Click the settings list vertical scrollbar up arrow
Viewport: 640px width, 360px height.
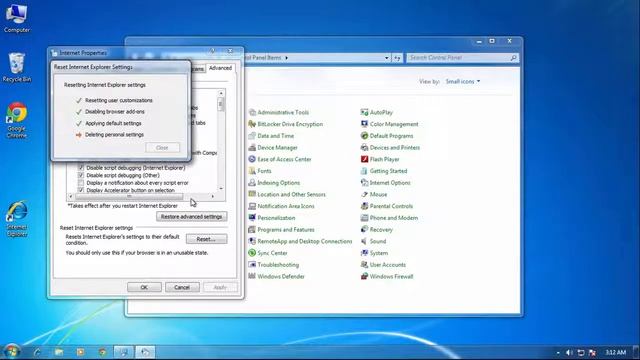click(x=221, y=93)
